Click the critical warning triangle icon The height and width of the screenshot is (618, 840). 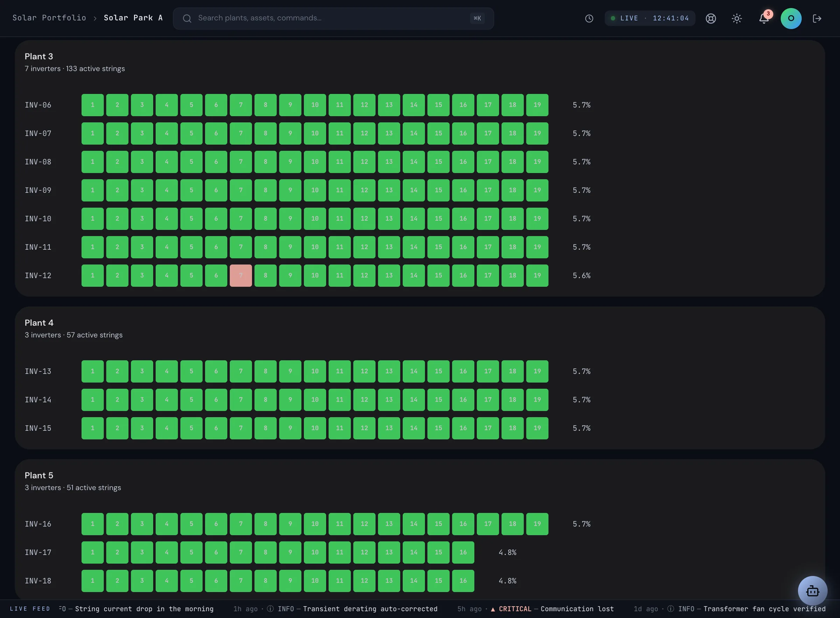493,609
